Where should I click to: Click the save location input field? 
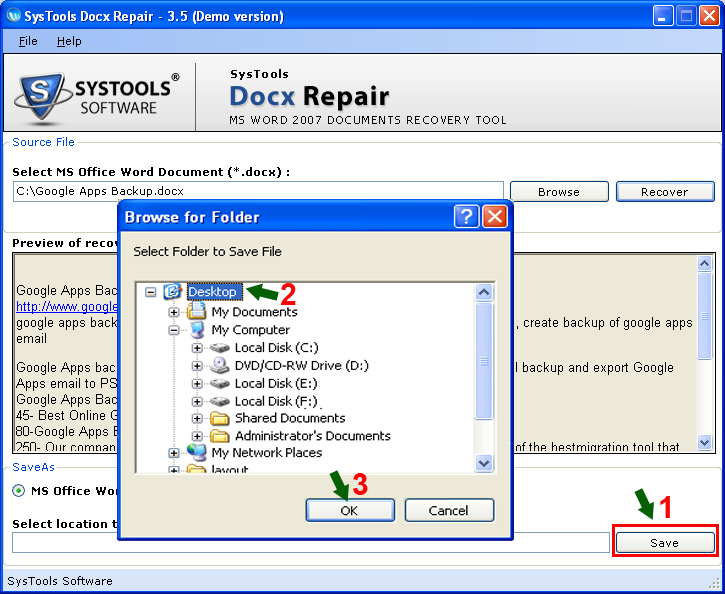[311, 542]
